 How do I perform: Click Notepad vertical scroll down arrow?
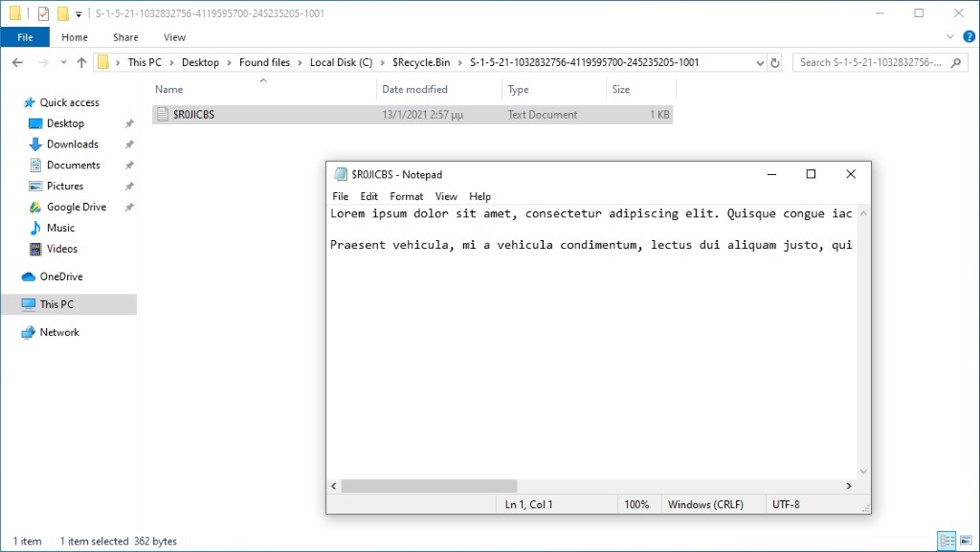(863, 472)
